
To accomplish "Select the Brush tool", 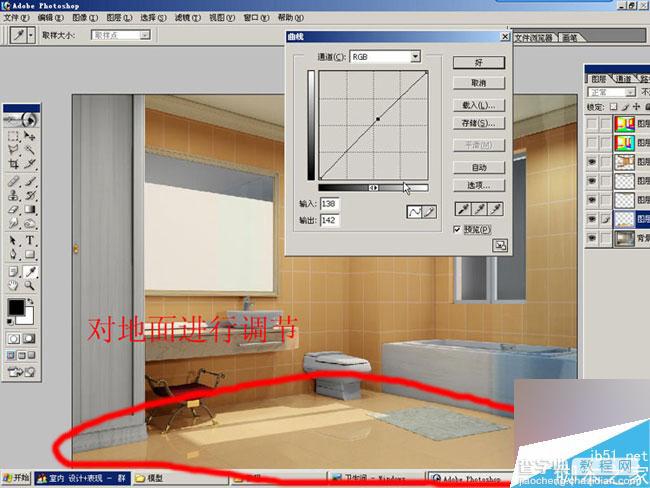I will 29,181.
